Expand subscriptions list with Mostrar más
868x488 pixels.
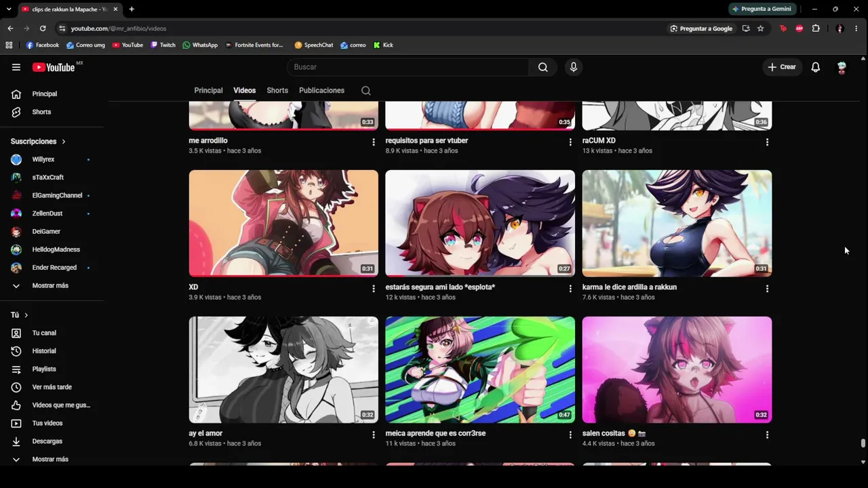coord(52,286)
